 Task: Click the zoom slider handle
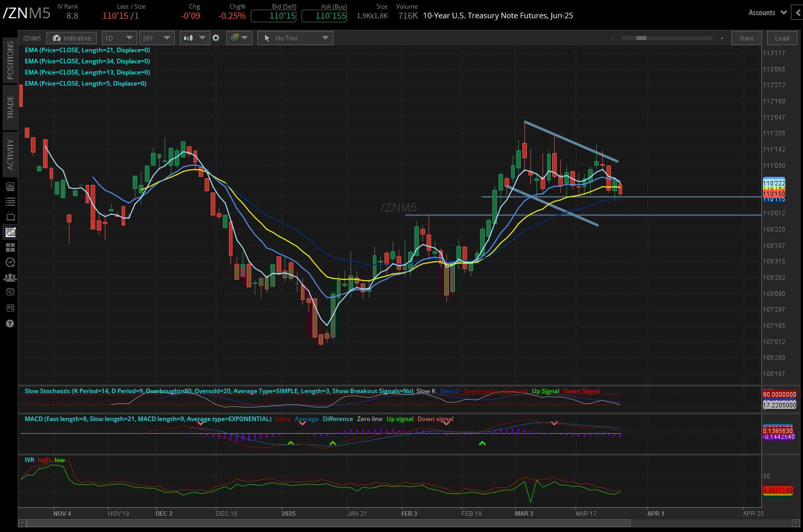pyautogui.click(x=641, y=38)
